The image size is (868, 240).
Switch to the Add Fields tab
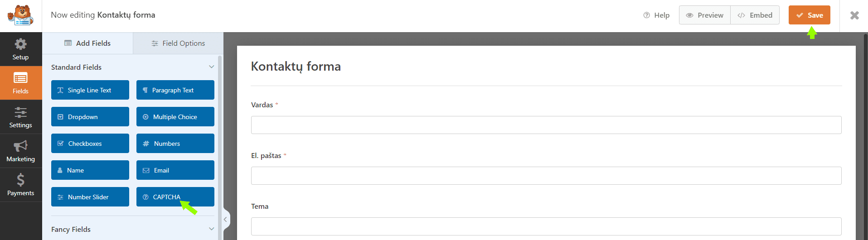(87, 43)
